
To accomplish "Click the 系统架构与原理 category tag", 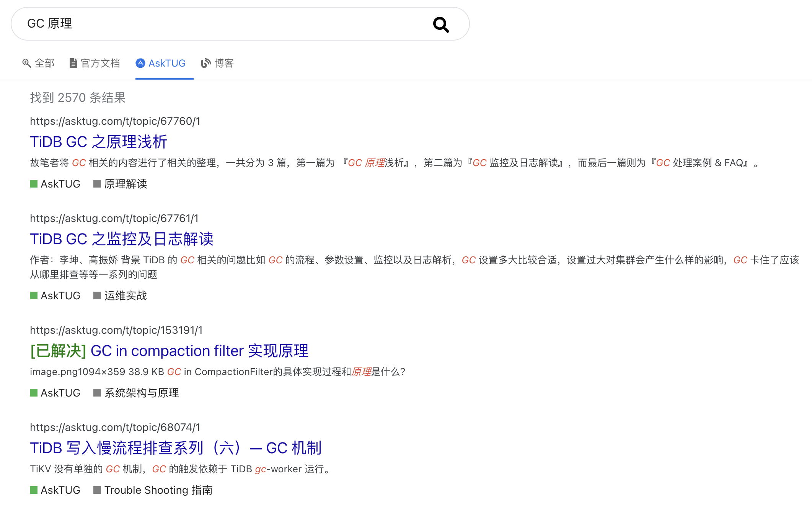I will (141, 393).
